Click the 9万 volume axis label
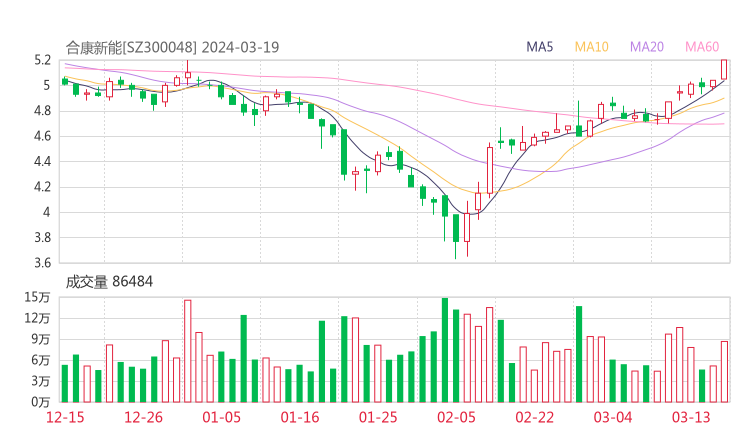The width and height of the screenshot is (740, 440). [41, 339]
